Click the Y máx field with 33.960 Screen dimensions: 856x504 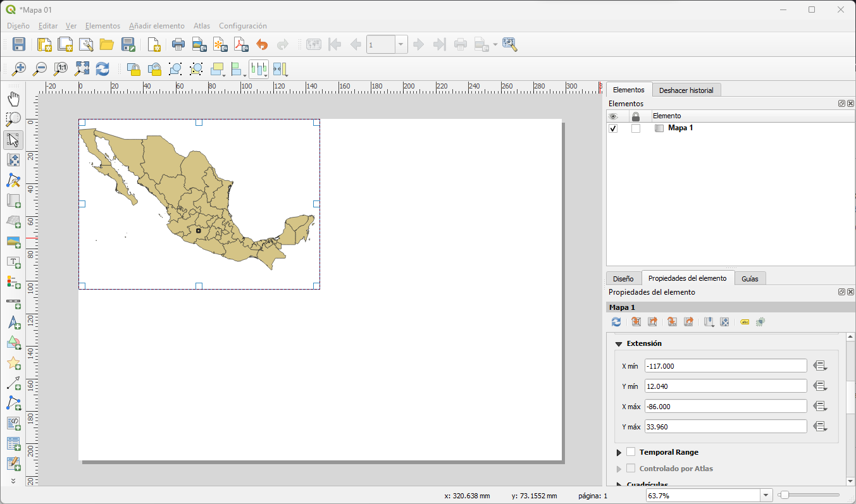pyautogui.click(x=726, y=427)
